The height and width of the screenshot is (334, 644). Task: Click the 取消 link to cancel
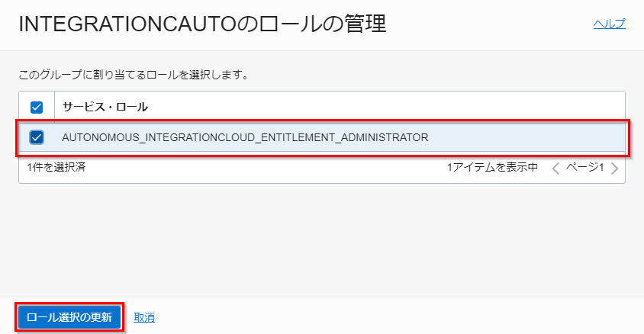pyautogui.click(x=144, y=317)
